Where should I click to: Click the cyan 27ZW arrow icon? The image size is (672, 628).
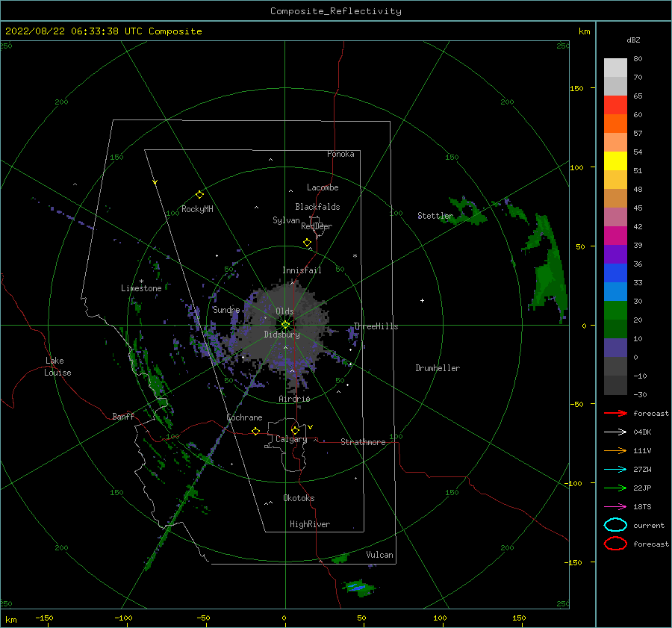615,470
